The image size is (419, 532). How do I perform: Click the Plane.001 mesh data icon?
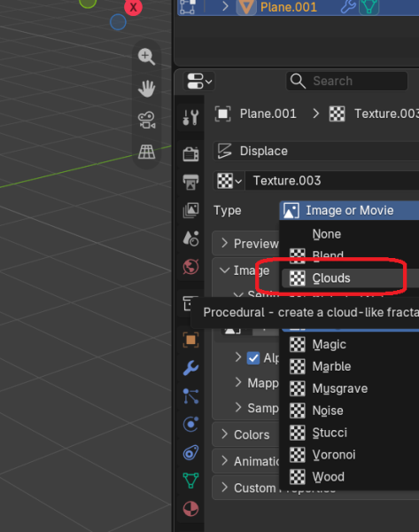[x=369, y=6]
